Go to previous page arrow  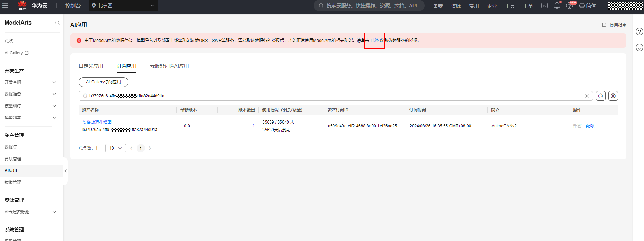(x=131, y=148)
